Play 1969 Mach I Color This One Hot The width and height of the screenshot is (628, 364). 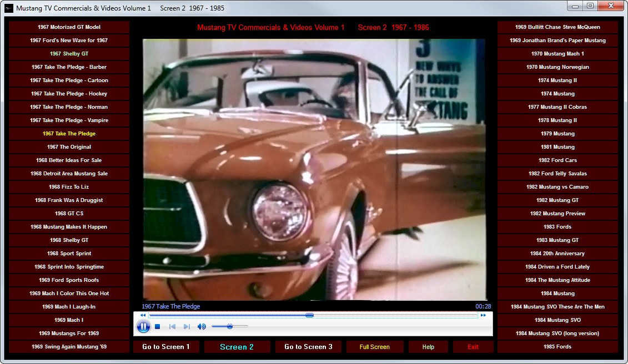69,294
